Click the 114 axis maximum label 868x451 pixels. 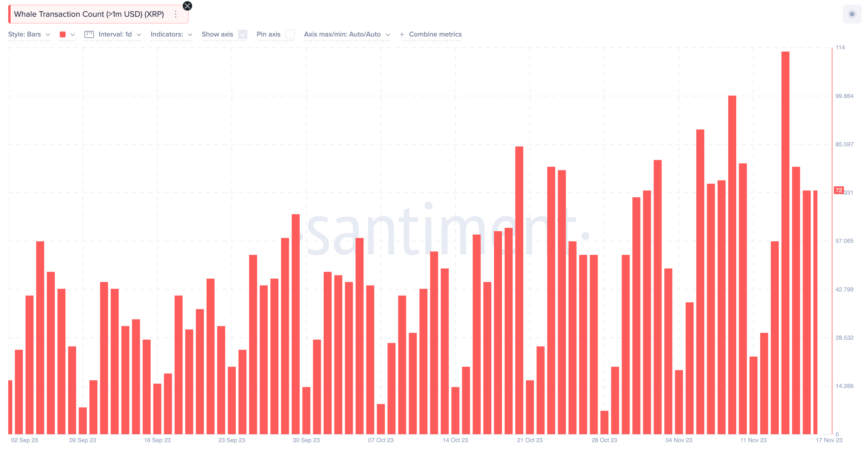tap(840, 47)
